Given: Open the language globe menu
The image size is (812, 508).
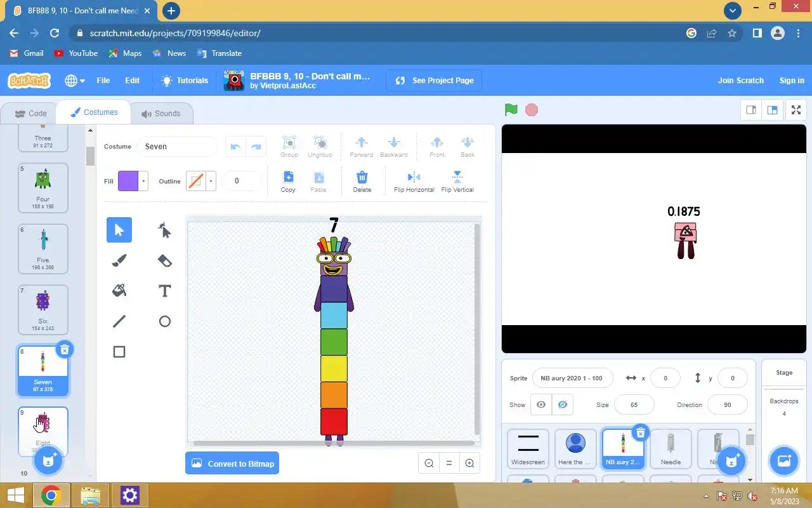Looking at the screenshot, I should 75,81.
